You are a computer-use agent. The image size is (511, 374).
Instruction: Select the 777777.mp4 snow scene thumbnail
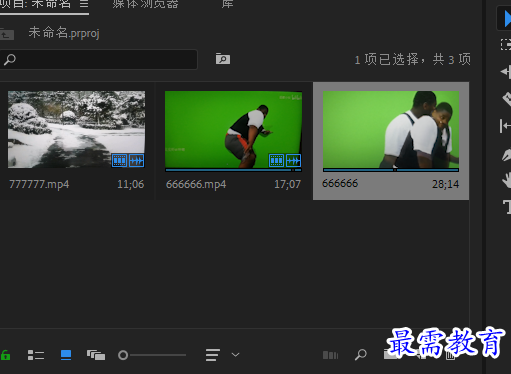(76, 129)
